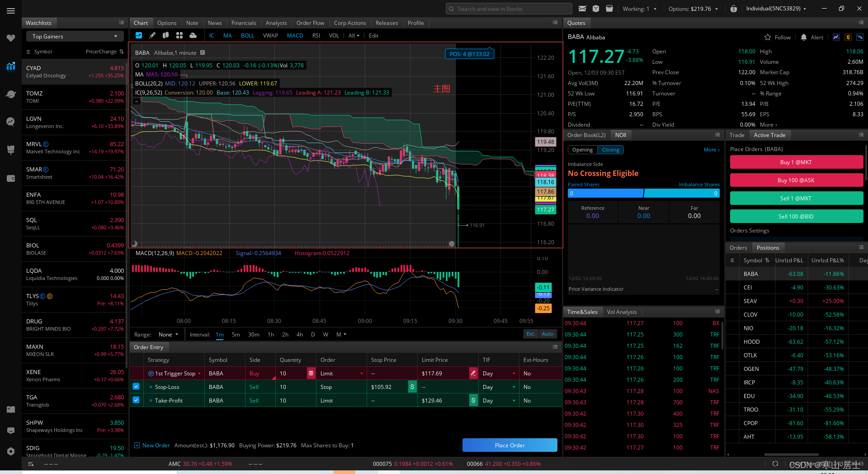Open the hamburger main menu
The width and height of the screenshot is (868, 474).
11,11
